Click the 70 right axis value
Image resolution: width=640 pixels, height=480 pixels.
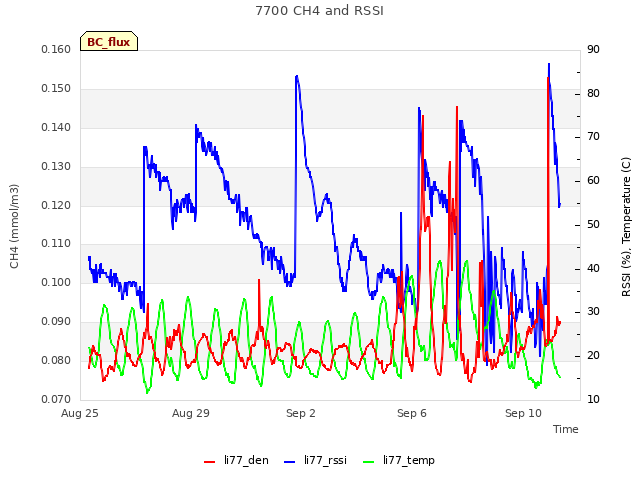pyautogui.click(x=593, y=136)
